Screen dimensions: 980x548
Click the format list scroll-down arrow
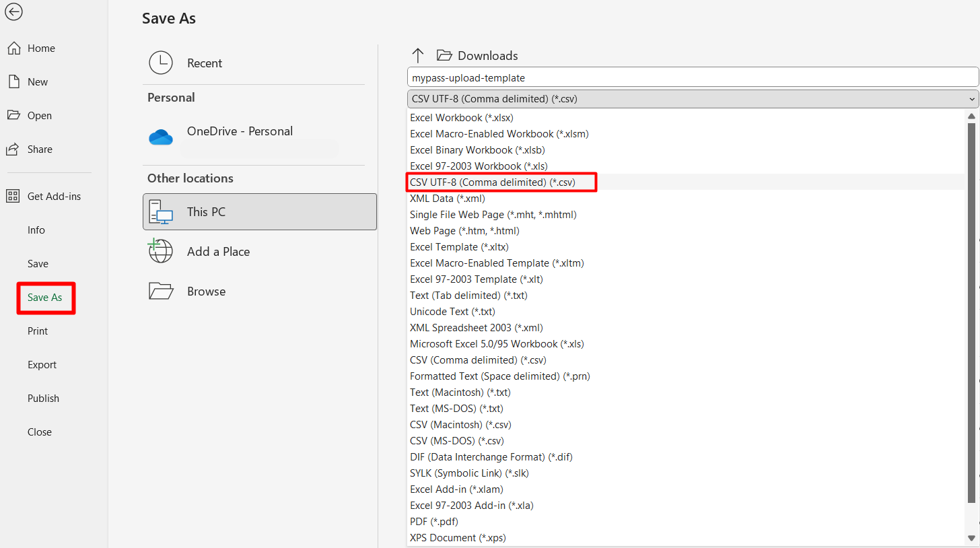971,538
